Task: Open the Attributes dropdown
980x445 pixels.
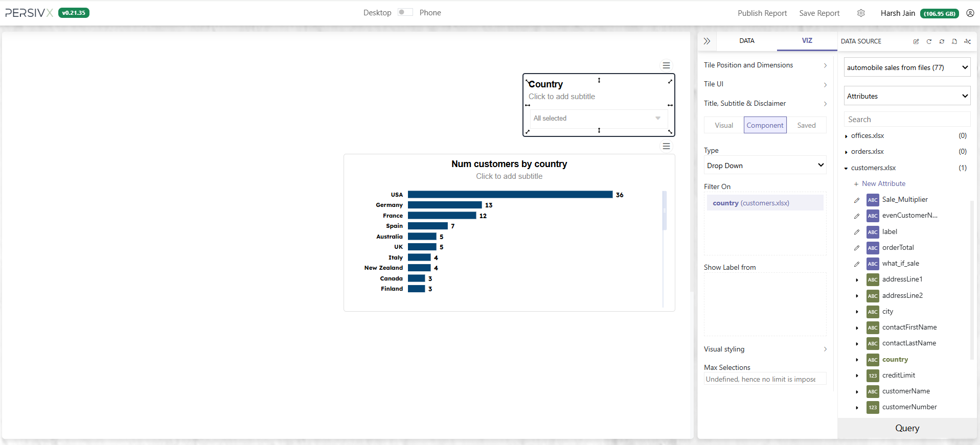Action: click(907, 96)
